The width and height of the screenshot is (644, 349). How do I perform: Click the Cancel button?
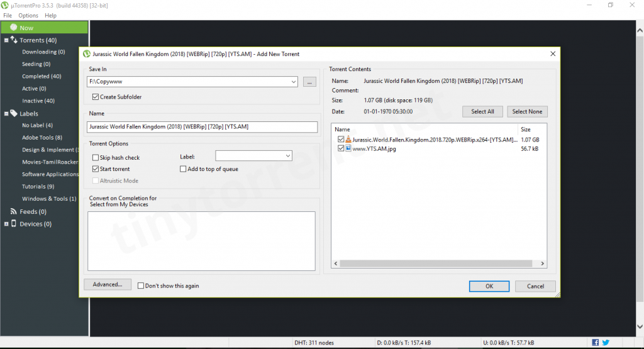(x=535, y=286)
